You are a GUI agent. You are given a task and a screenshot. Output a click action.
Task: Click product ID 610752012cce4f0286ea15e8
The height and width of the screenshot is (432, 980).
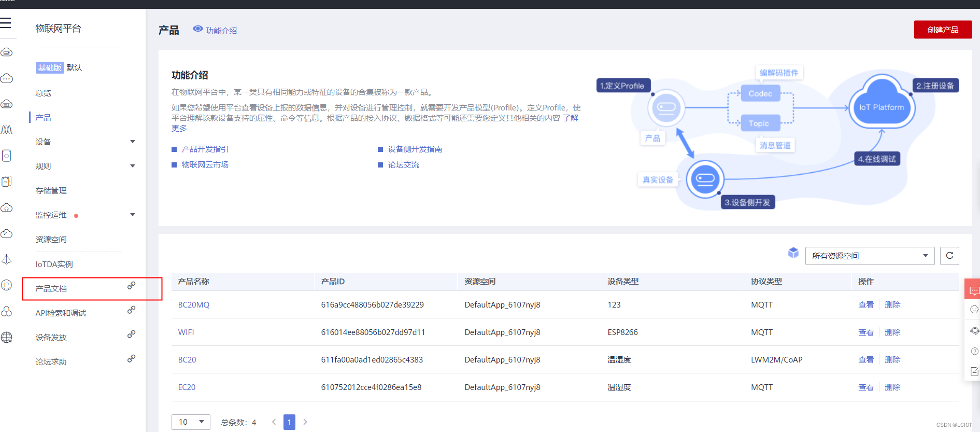click(x=372, y=387)
